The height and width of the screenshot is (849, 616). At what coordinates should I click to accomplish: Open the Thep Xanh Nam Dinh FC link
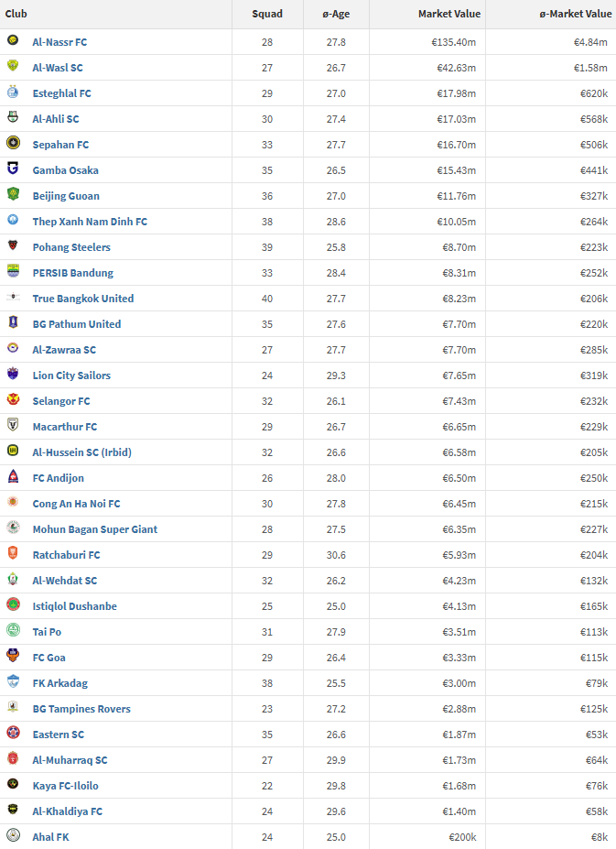pyautogui.click(x=90, y=222)
